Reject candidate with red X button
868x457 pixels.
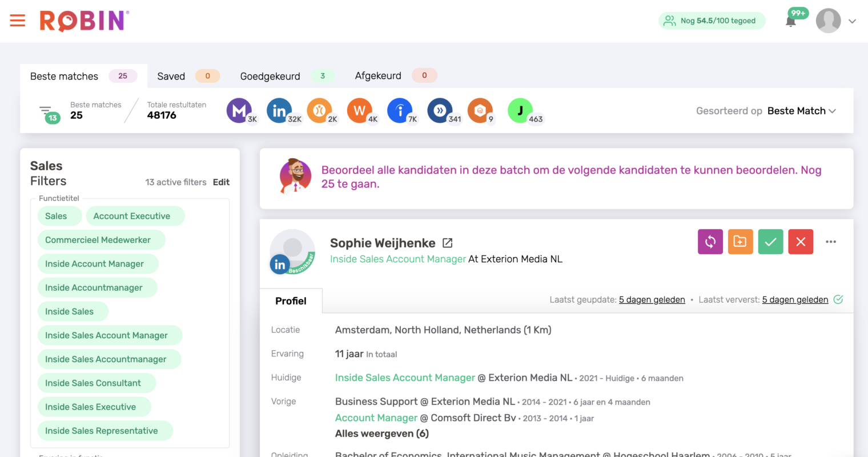801,242
